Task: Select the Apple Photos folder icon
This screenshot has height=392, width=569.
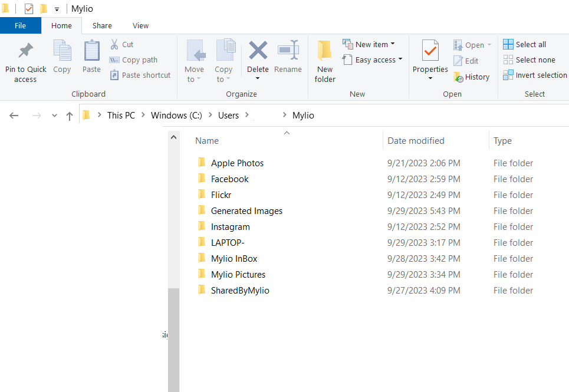Action: (x=202, y=163)
